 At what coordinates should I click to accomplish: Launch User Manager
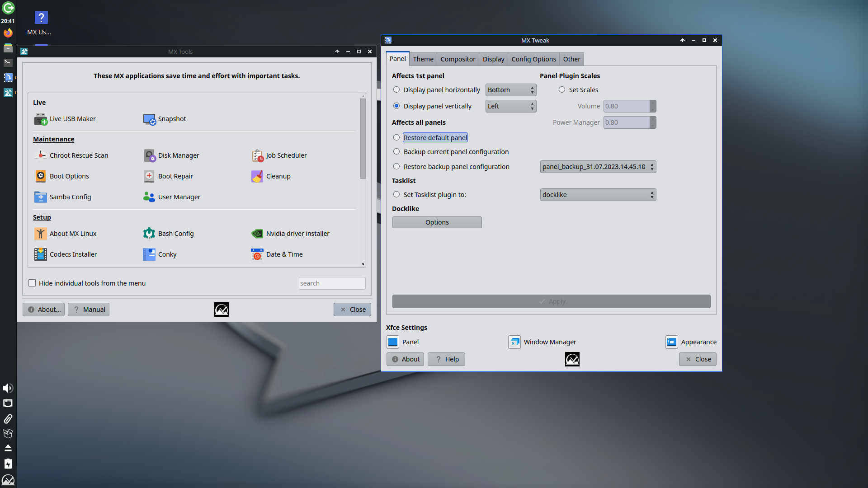pos(172,197)
